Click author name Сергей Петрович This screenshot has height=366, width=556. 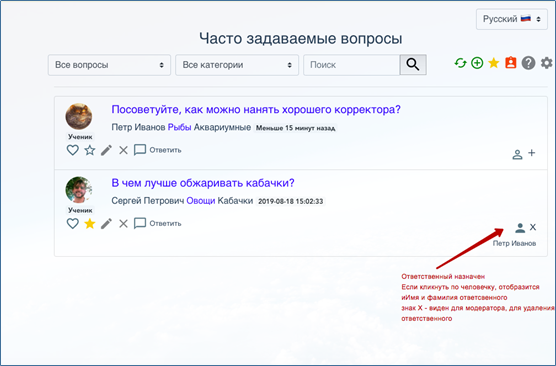coord(148,201)
